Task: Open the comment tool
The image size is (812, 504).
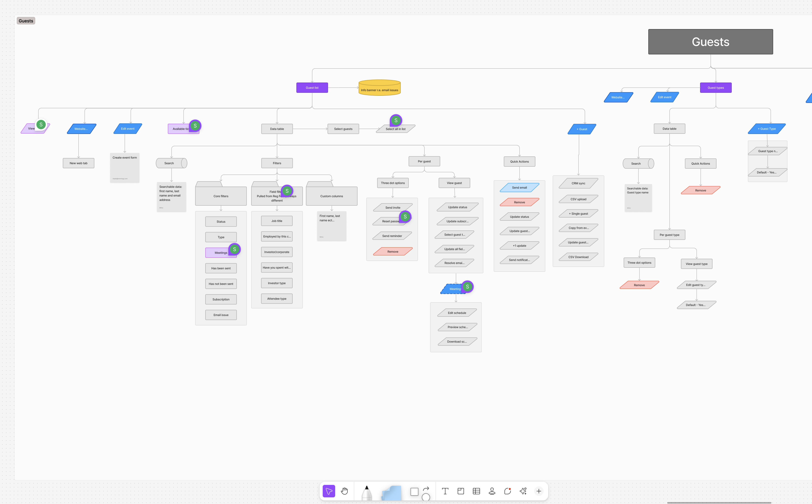Action: point(507,491)
